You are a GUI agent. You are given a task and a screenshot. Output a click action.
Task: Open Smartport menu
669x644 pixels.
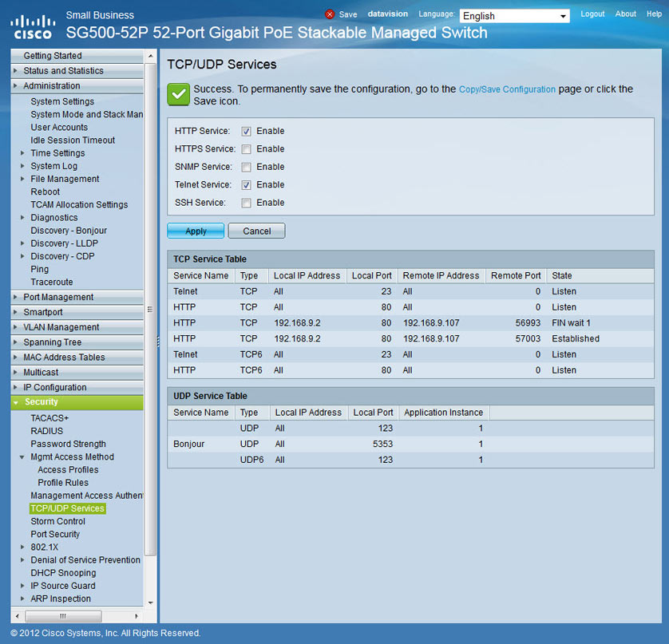tap(77, 312)
